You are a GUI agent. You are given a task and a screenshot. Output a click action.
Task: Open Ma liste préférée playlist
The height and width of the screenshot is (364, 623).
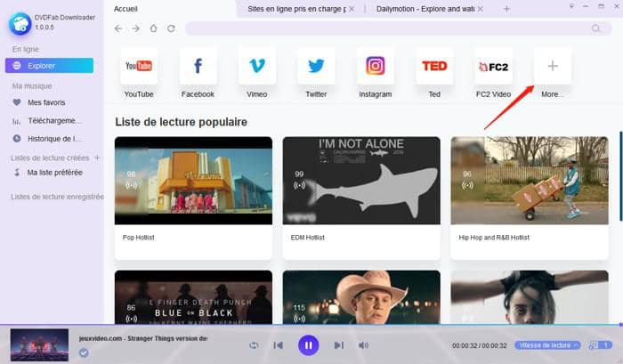pos(48,173)
